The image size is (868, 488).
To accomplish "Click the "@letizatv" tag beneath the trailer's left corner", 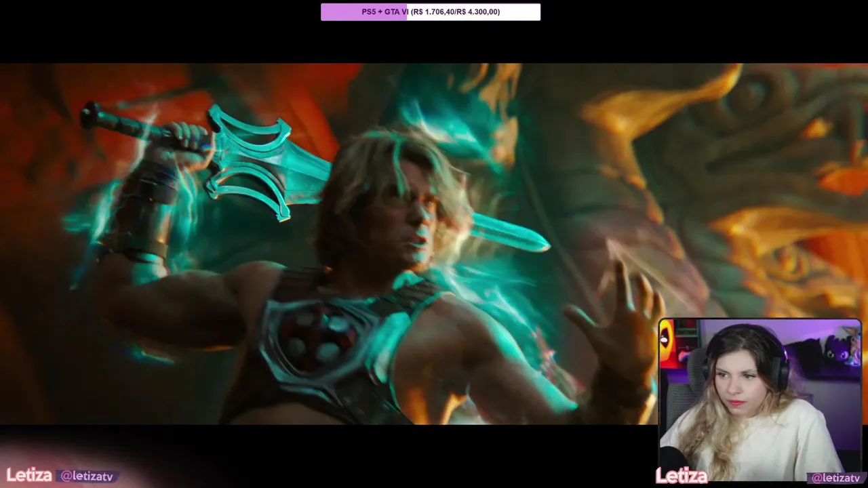I will coord(87,476).
